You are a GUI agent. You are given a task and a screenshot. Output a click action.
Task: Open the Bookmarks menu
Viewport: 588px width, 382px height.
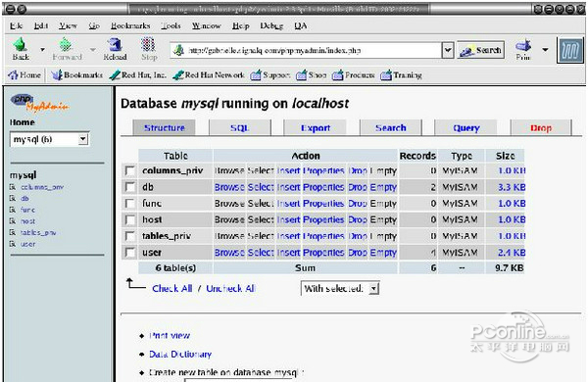point(130,25)
